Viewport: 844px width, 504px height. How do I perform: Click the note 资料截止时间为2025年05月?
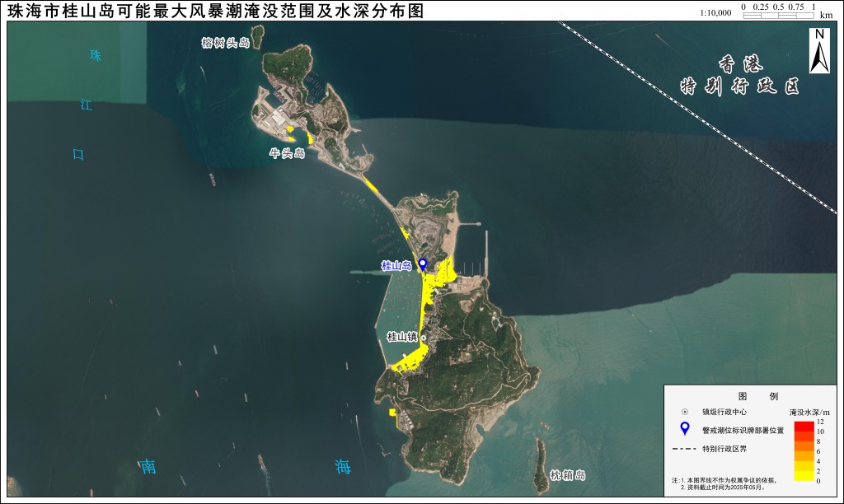point(723,488)
